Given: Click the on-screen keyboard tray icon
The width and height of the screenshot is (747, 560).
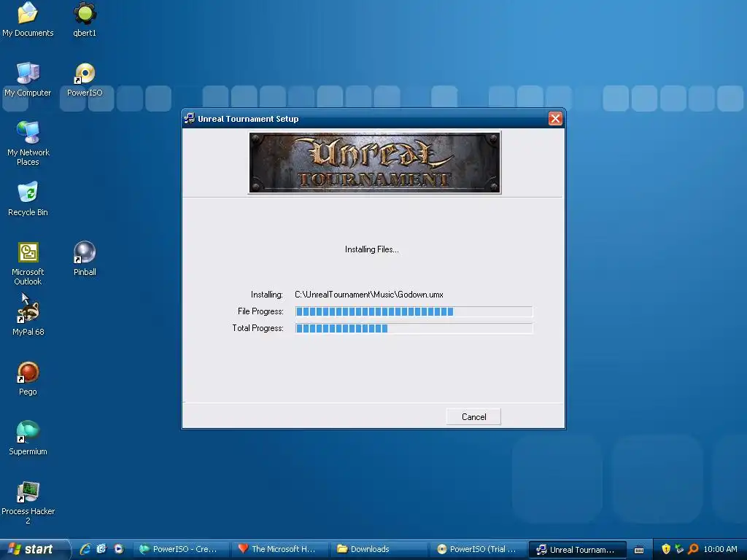Looking at the screenshot, I should pos(639,550).
